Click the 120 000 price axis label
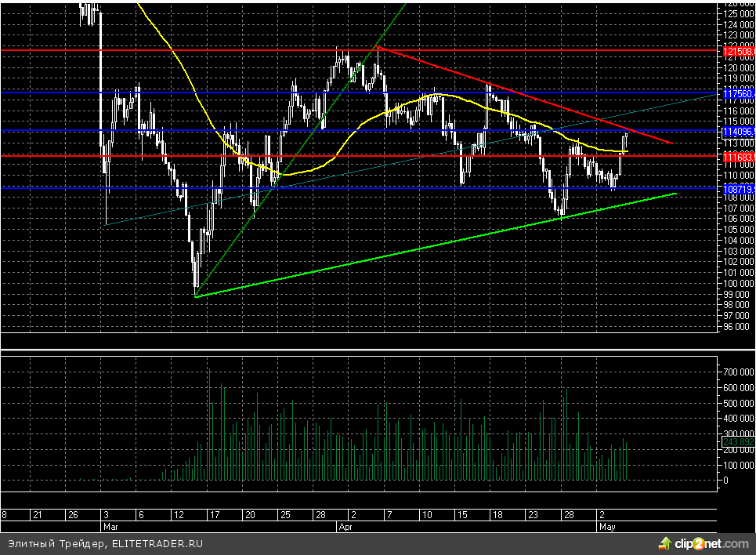756x555 pixels. click(738, 67)
